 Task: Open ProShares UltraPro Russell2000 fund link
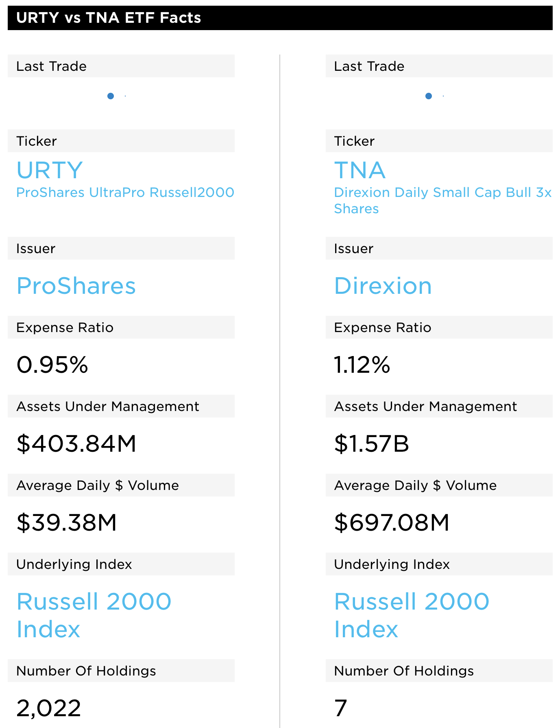click(x=125, y=192)
